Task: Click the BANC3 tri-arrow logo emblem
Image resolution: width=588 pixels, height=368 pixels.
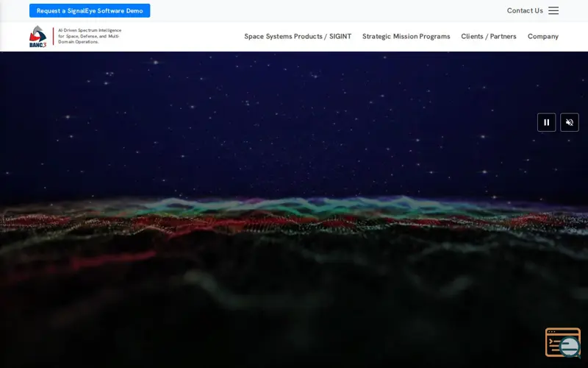Action: click(x=38, y=33)
